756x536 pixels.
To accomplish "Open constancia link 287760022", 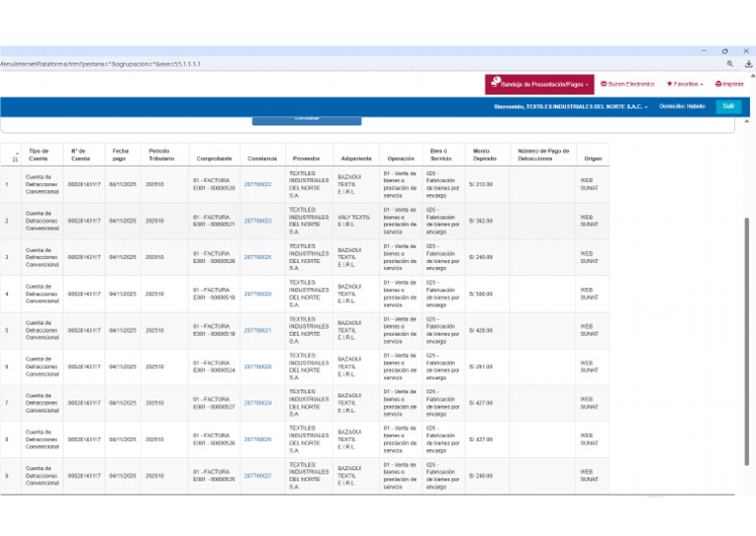I will click(258, 184).
